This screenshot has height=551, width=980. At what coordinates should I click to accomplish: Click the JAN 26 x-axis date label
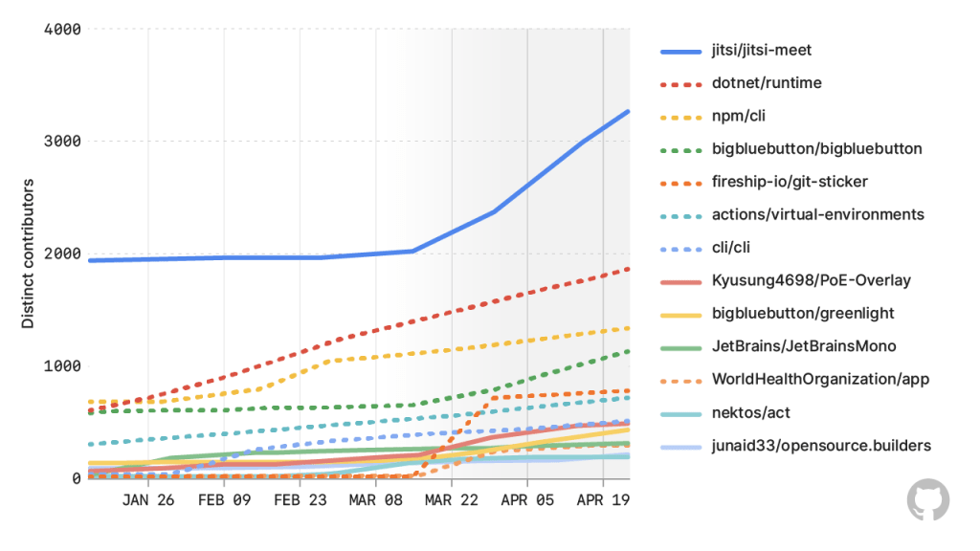(x=148, y=500)
